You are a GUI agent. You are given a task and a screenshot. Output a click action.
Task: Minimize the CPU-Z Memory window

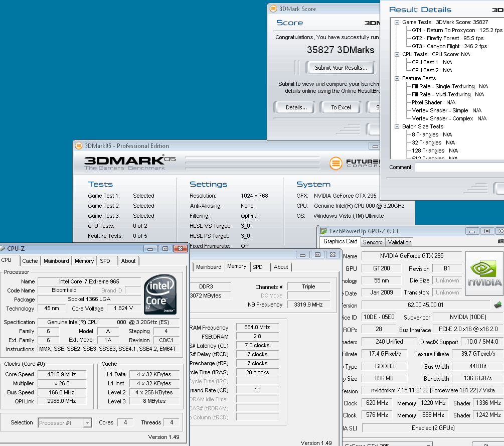(302, 255)
